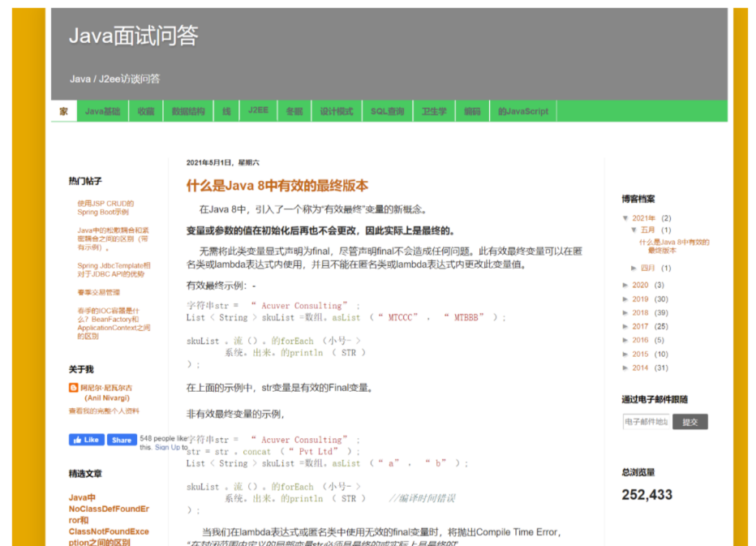Open the J2EE tab
The height and width of the screenshot is (546, 756).
[259, 110]
